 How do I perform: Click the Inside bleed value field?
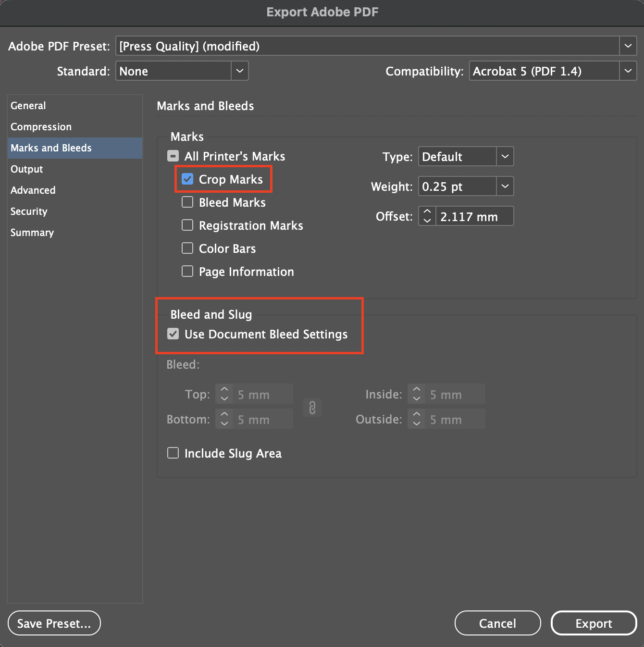(x=455, y=394)
